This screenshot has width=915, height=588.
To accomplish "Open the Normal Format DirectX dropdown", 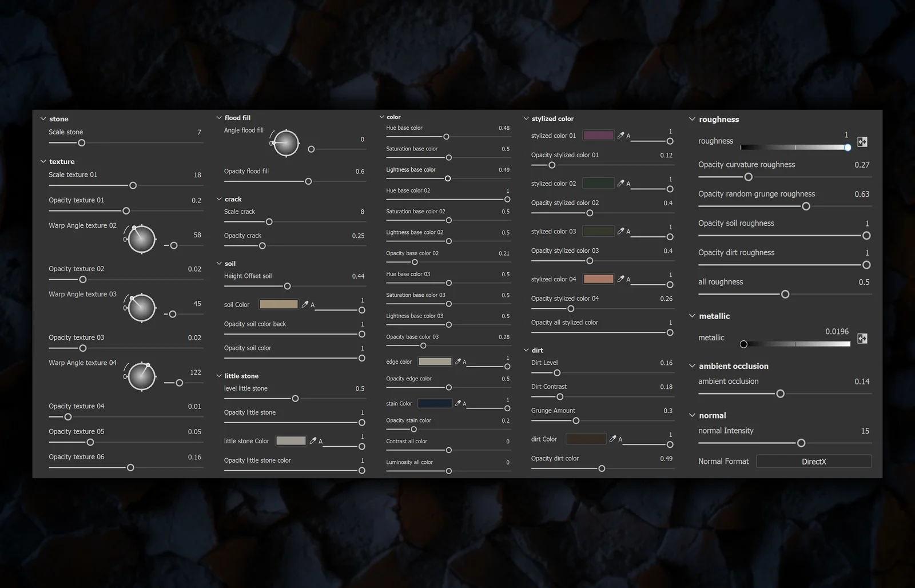I will 814,461.
